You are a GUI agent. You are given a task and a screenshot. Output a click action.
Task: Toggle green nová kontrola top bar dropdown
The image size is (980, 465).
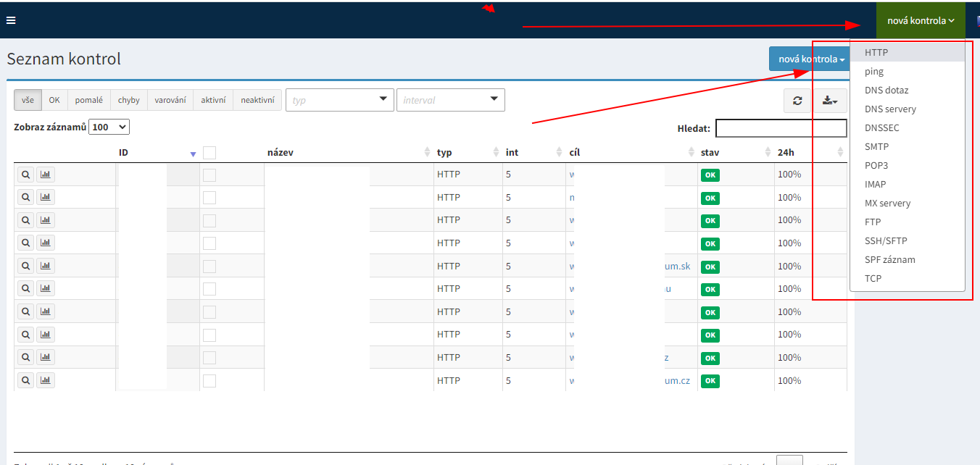click(921, 20)
